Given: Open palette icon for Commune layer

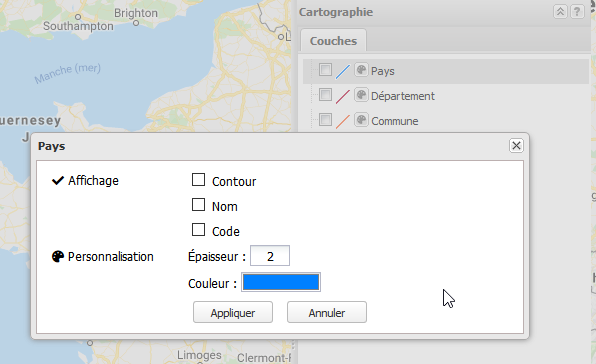Looking at the screenshot, I should (361, 120).
